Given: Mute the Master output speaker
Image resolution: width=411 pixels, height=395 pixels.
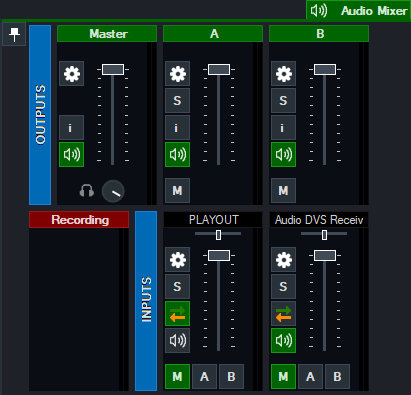Looking at the screenshot, I should coord(71,155).
